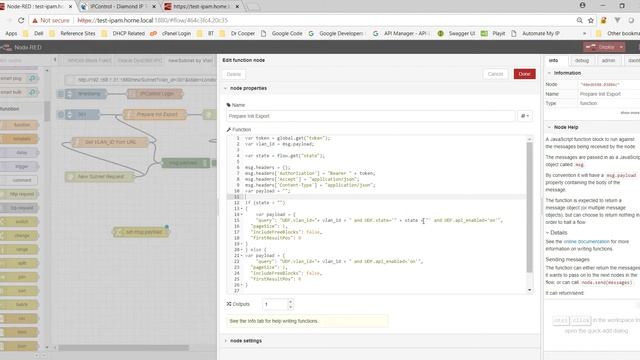Open the Apps bookmark

coord(11,33)
